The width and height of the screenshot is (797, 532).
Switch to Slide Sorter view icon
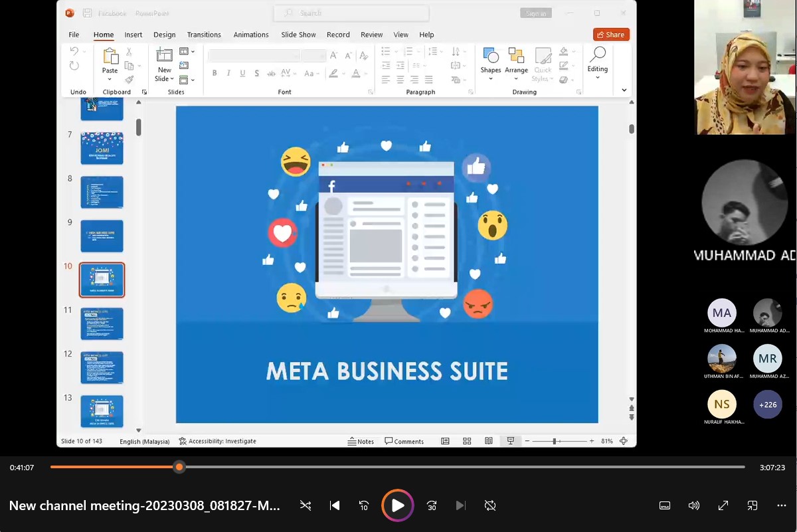pyautogui.click(x=467, y=441)
